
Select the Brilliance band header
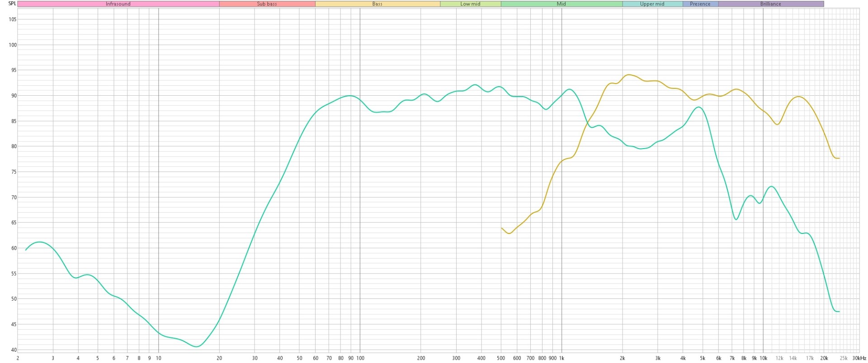[x=770, y=4]
